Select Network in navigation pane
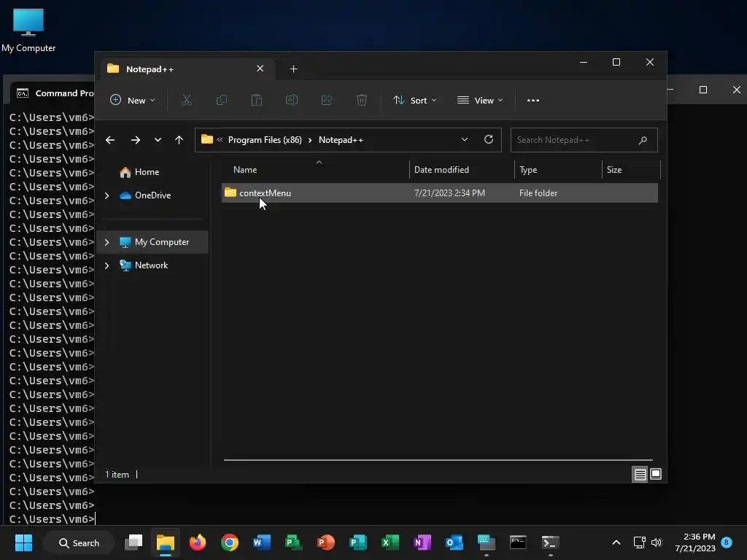This screenshot has height=560, width=747. (x=151, y=265)
